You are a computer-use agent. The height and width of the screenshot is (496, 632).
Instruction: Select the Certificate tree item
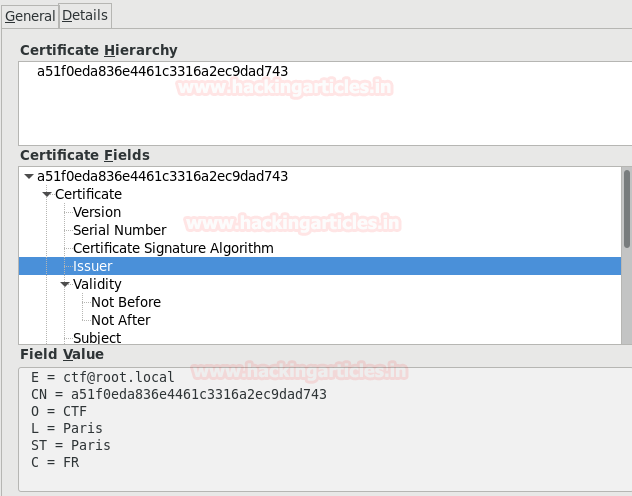point(88,195)
